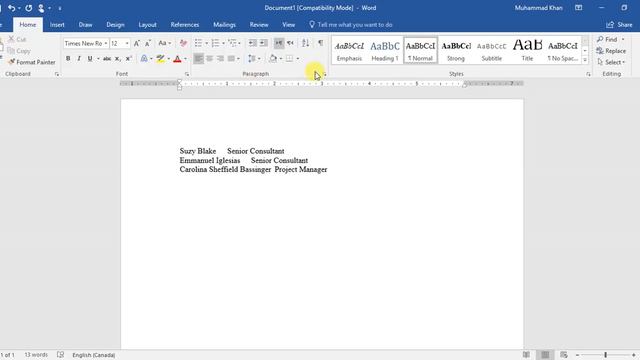Open the Select dropdown in Editing

611,62
